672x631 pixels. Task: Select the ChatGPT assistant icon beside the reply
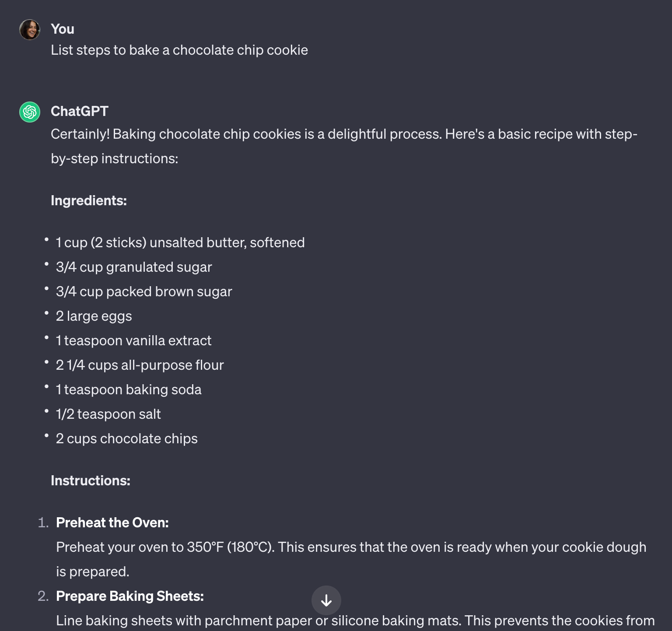click(29, 112)
